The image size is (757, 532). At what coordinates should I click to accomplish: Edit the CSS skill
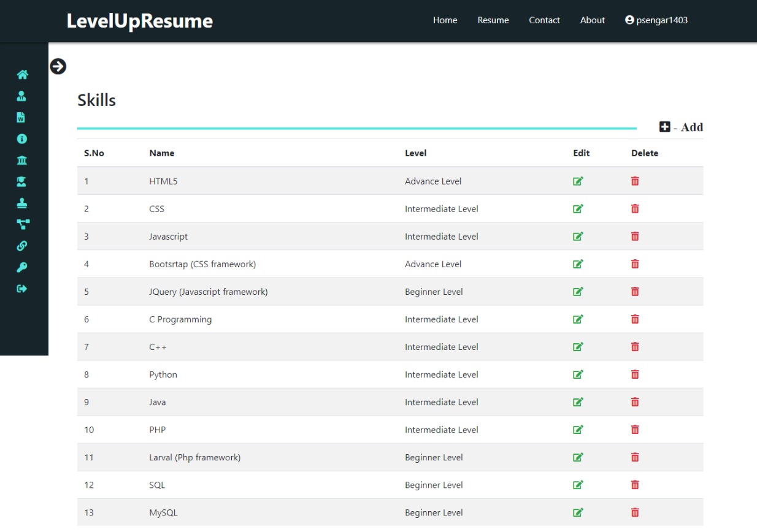[578, 208]
